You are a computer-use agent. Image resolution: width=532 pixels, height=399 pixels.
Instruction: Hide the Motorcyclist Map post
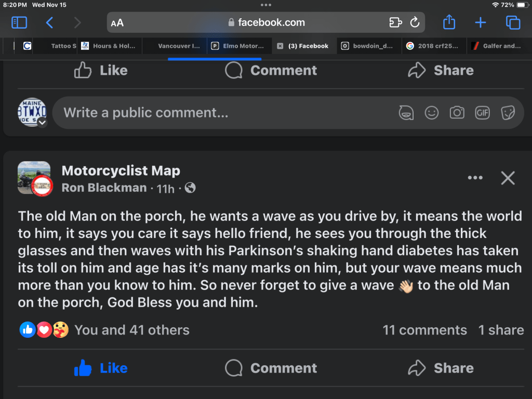(508, 178)
